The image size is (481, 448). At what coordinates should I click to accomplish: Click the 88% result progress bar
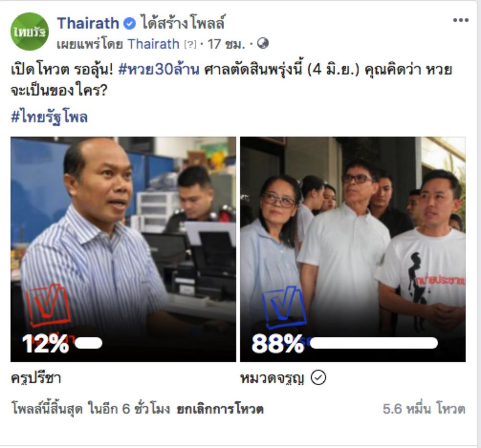[x=374, y=343]
